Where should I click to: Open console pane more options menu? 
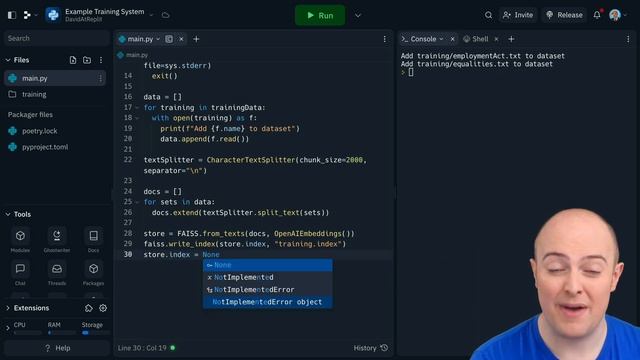(628, 39)
